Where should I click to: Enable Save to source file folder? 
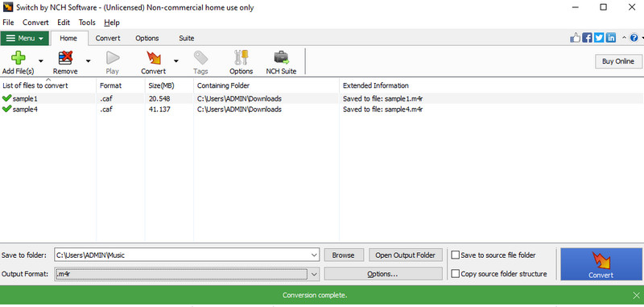(455, 255)
